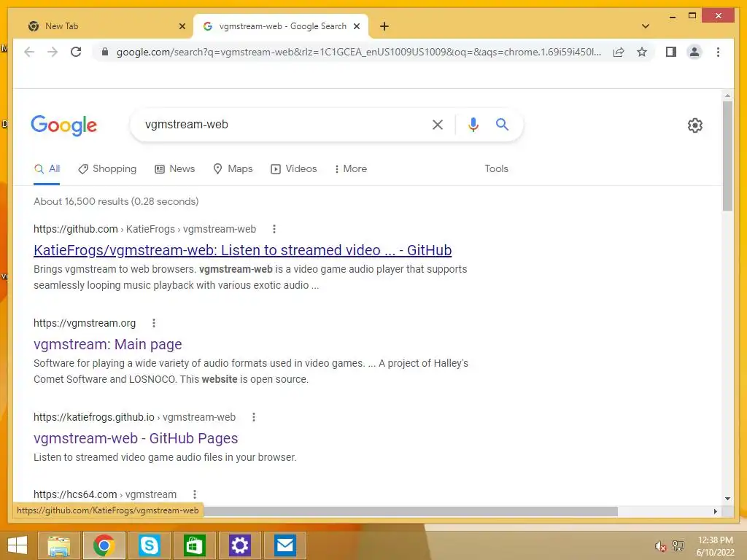Focus the vgmstream-web search field
Screen dimensions: 747x560
click(281, 124)
